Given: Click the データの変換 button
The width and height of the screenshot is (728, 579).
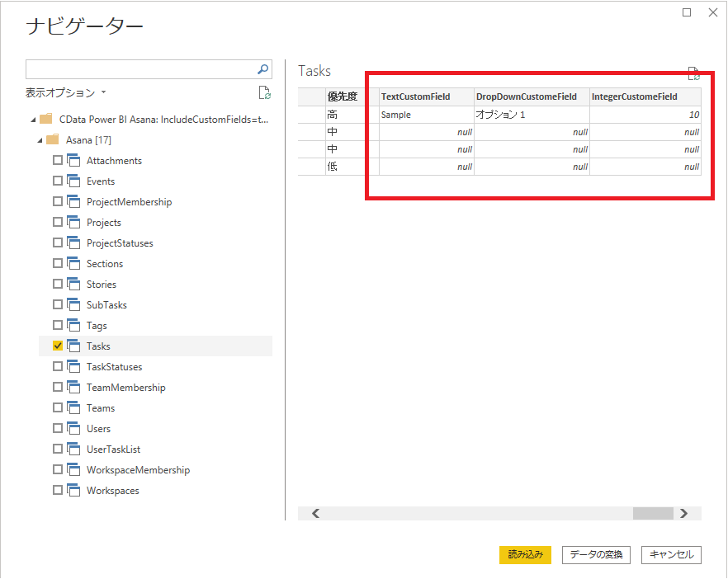Looking at the screenshot, I should [x=596, y=555].
